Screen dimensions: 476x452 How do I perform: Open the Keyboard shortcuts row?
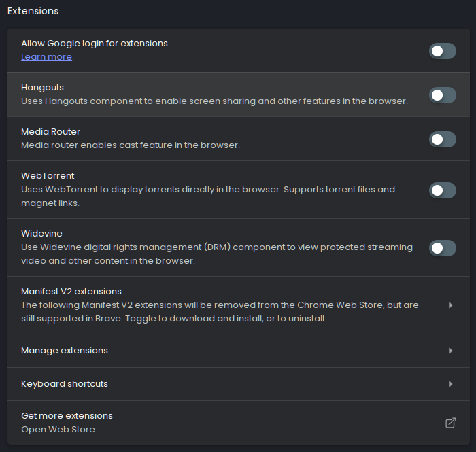click(239, 384)
